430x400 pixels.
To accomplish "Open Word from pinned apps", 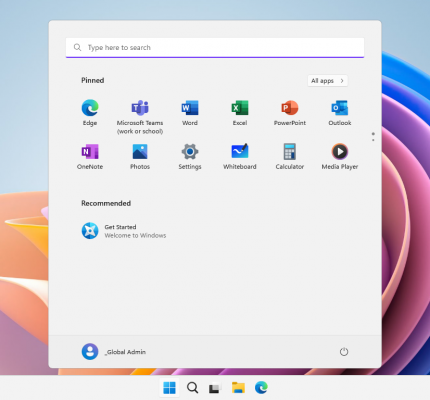I will click(190, 113).
